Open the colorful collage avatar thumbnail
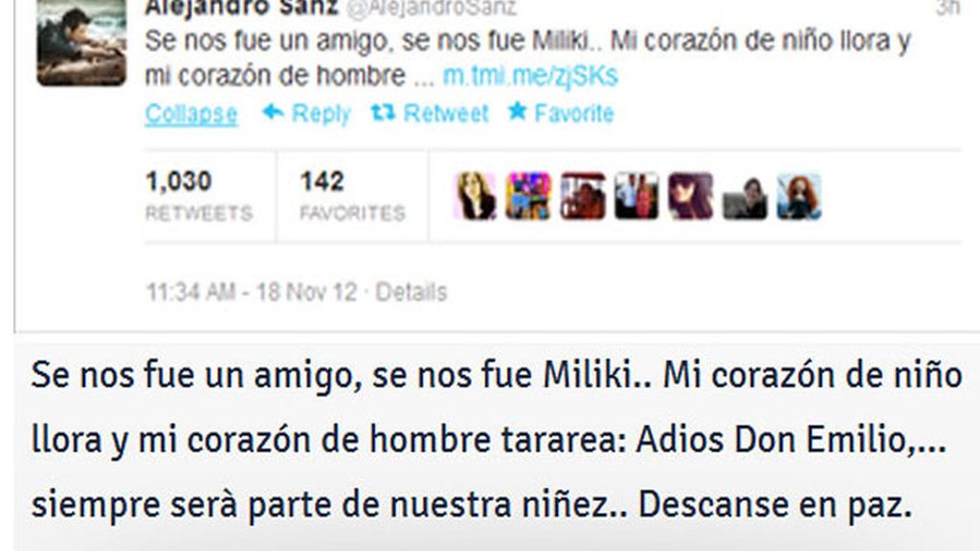The width and height of the screenshot is (980, 551). [x=528, y=196]
